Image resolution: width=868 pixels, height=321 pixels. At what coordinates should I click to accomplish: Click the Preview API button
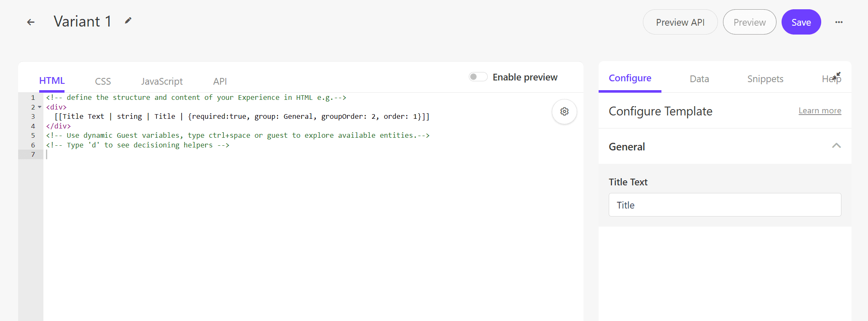[x=680, y=22]
